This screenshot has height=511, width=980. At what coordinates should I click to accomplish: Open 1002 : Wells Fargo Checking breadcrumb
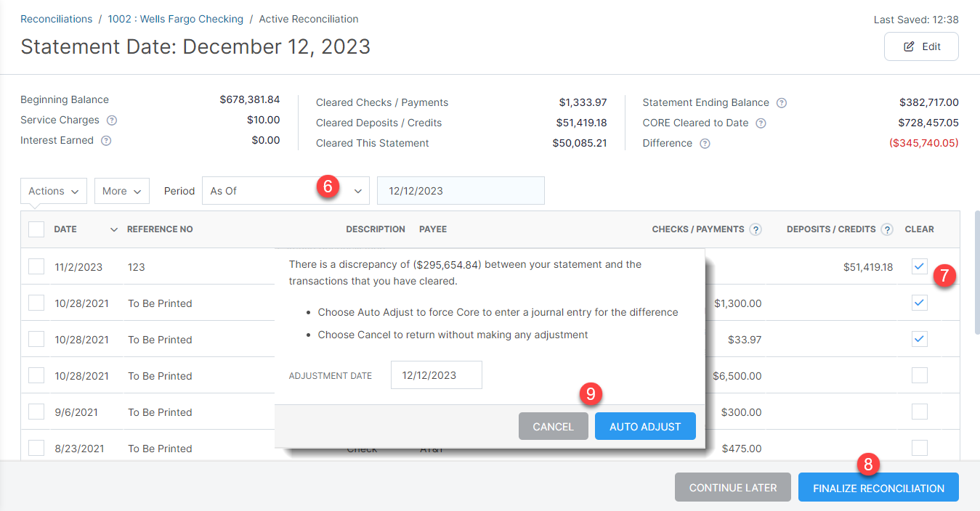[x=174, y=19]
